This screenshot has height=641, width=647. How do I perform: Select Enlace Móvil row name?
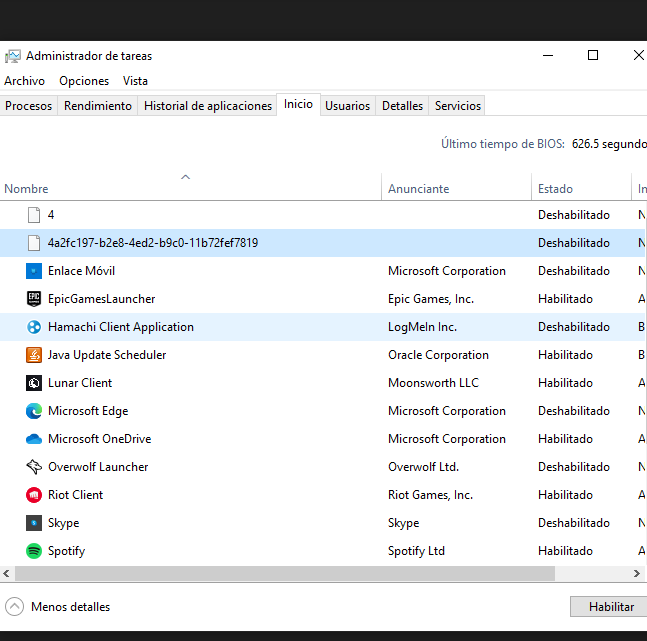[81, 271]
